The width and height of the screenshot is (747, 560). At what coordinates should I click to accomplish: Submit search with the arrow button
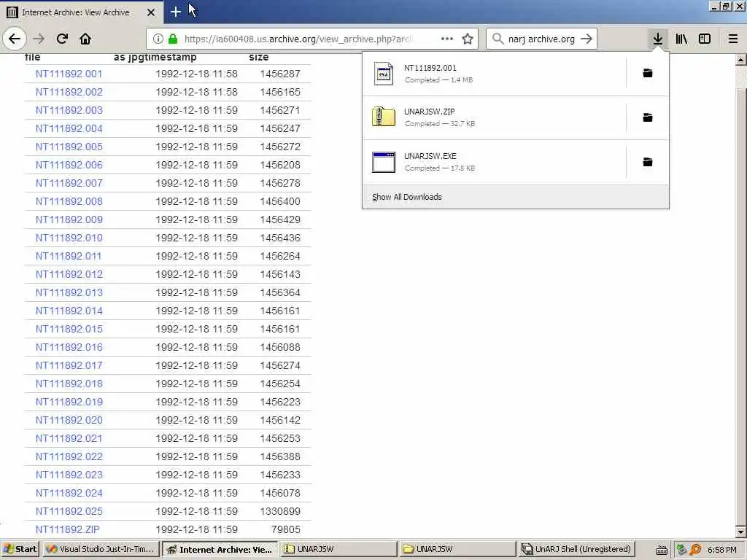(587, 39)
